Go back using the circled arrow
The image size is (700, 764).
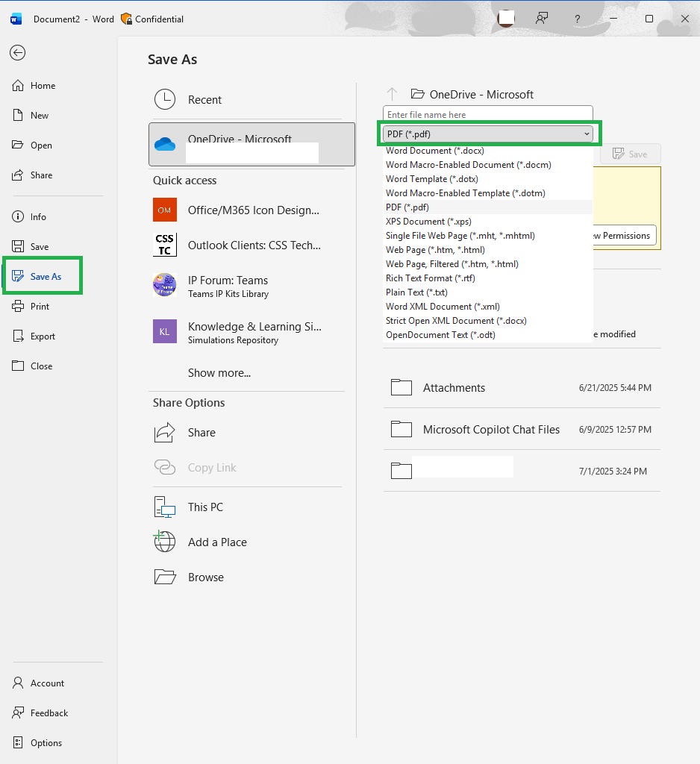[18, 53]
